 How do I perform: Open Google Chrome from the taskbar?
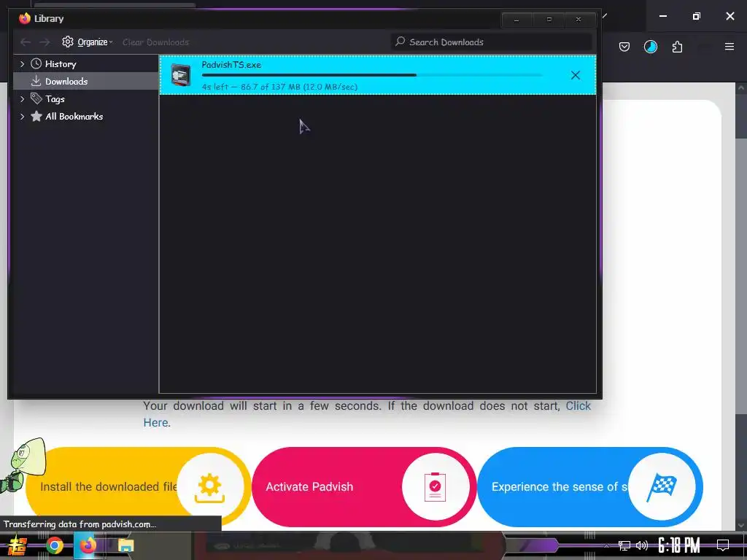54,545
